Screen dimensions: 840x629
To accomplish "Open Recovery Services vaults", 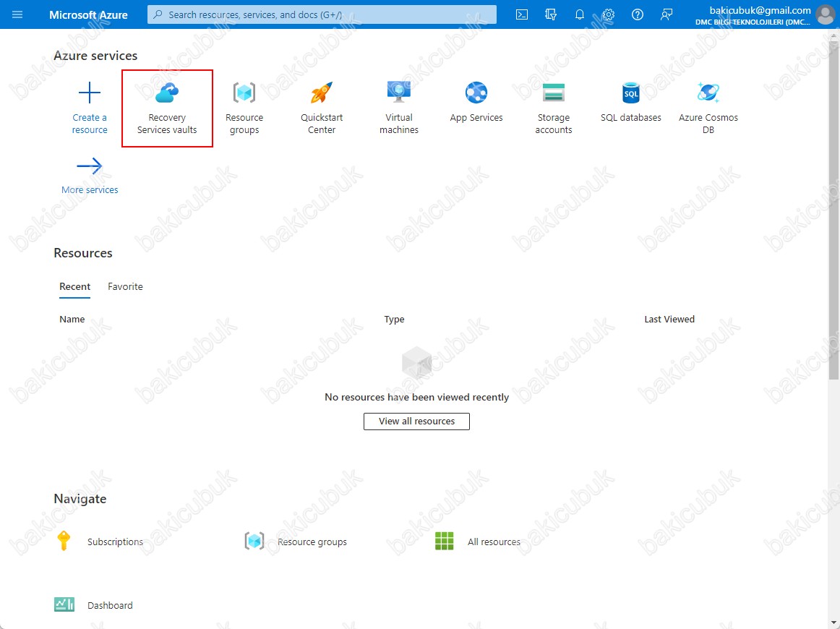I will click(167, 108).
